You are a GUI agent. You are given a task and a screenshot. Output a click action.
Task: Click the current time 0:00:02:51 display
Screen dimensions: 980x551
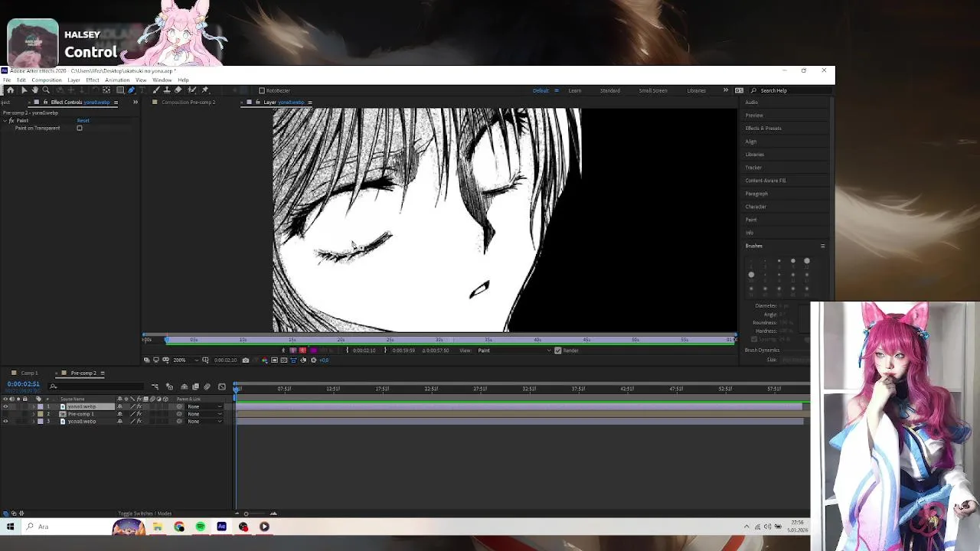tap(23, 384)
